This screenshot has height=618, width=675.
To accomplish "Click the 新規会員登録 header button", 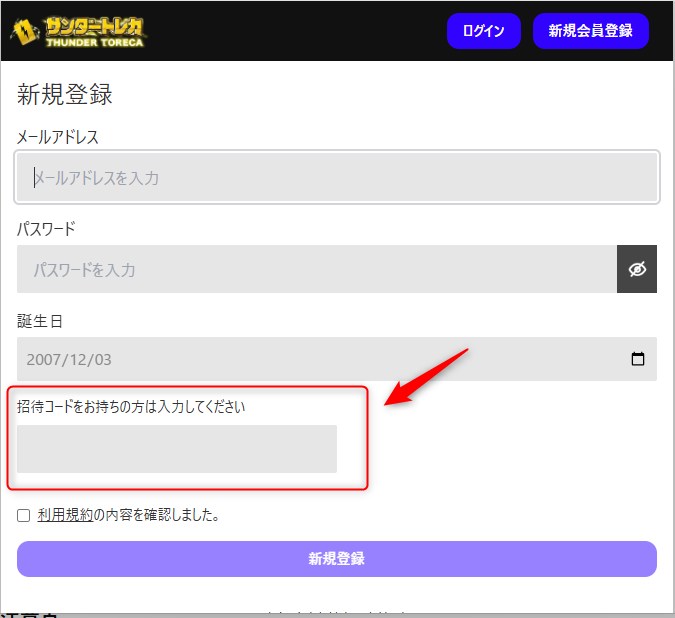I will 590,31.
